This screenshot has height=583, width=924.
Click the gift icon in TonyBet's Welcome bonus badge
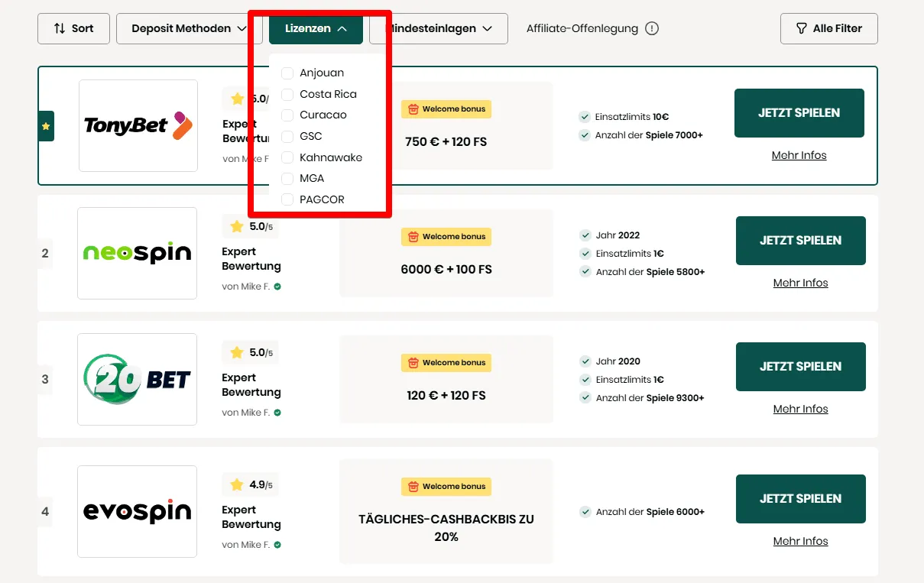pos(413,109)
